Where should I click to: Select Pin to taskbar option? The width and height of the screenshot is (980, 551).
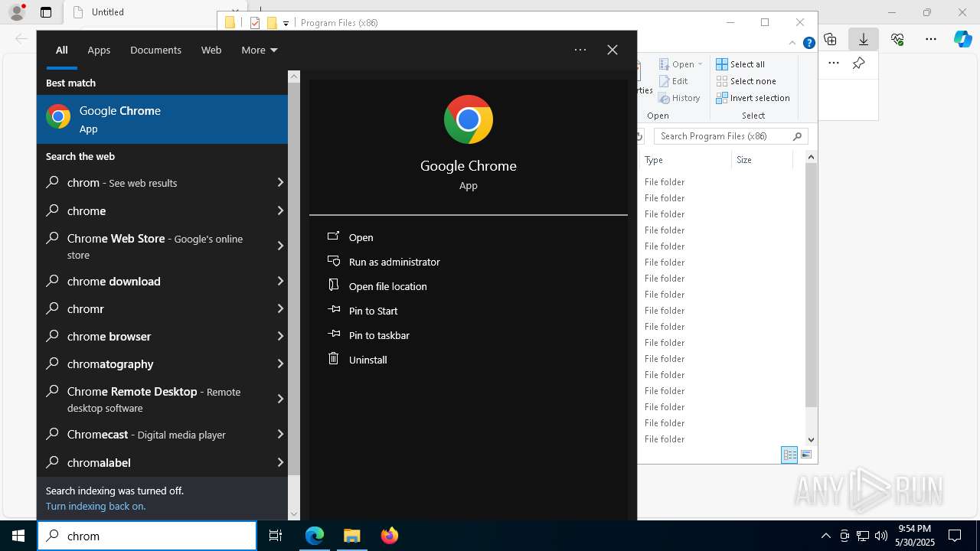379,335
